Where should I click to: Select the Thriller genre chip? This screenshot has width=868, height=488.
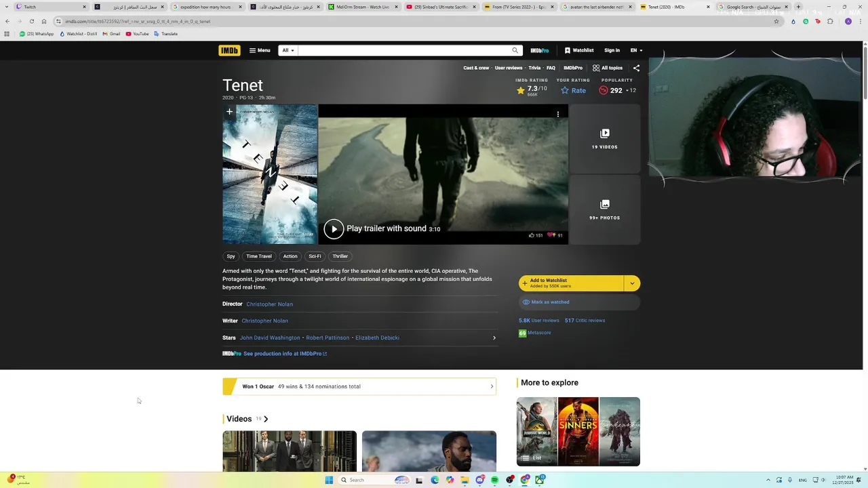(x=340, y=256)
